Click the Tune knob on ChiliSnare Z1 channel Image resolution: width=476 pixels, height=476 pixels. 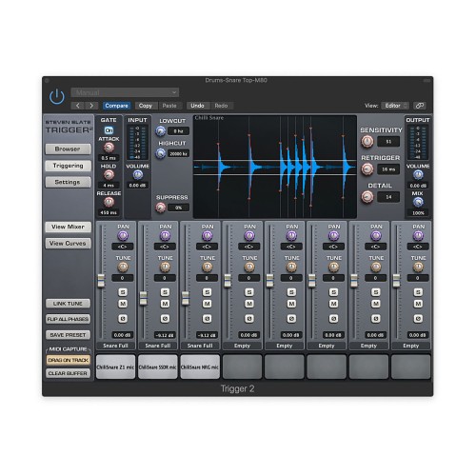point(123,268)
